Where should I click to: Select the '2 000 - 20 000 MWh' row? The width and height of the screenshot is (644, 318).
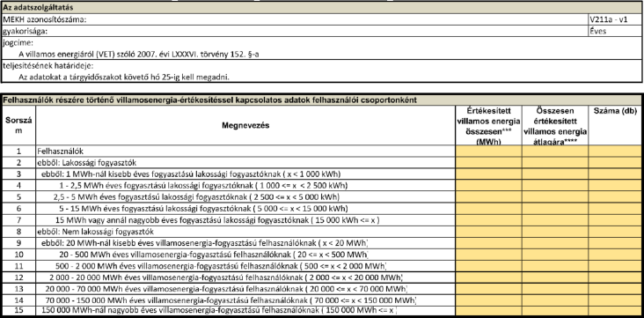[245, 277]
